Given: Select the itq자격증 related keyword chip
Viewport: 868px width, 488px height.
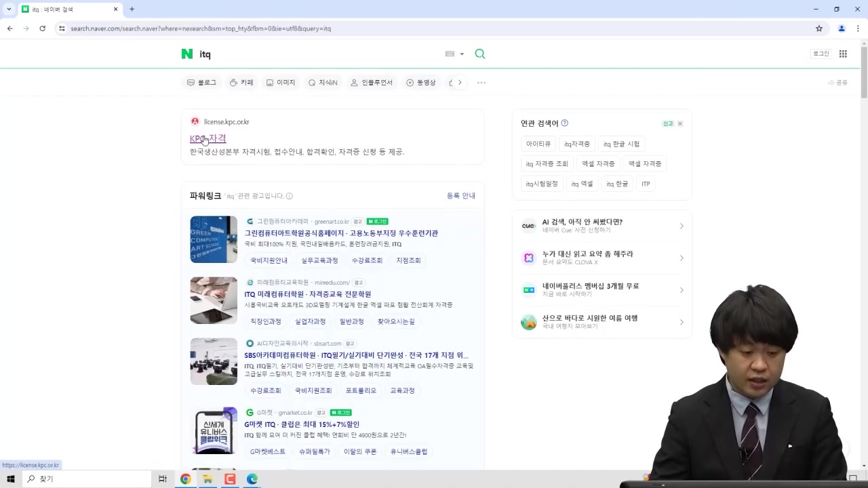Looking at the screenshot, I should (576, 144).
